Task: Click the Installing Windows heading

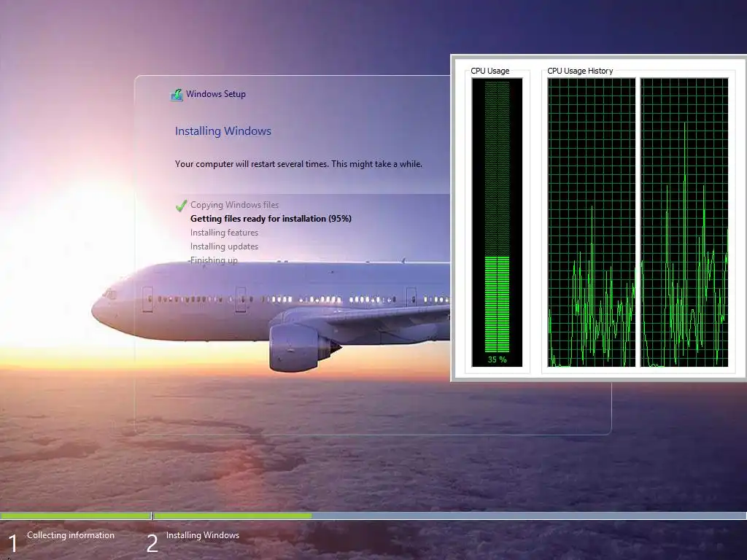Action: [223, 131]
